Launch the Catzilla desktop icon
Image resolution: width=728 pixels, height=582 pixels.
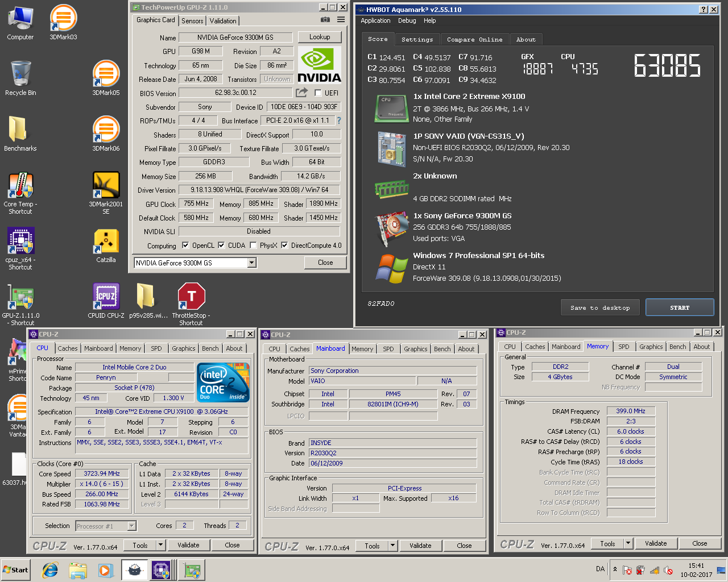tap(106, 246)
